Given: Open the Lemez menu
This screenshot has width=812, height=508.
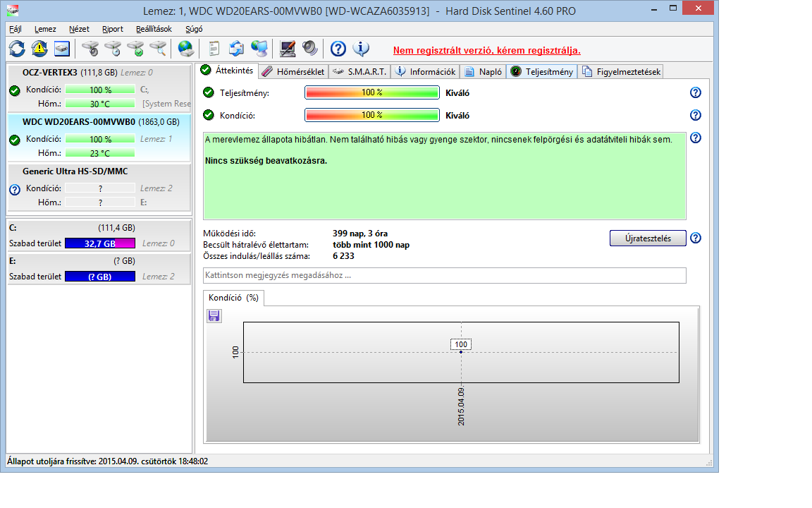Looking at the screenshot, I should point(45,29).
